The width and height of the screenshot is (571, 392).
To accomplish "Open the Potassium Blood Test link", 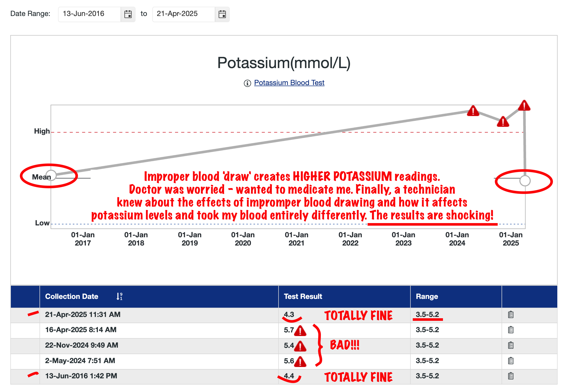I will tap(289, 83).
